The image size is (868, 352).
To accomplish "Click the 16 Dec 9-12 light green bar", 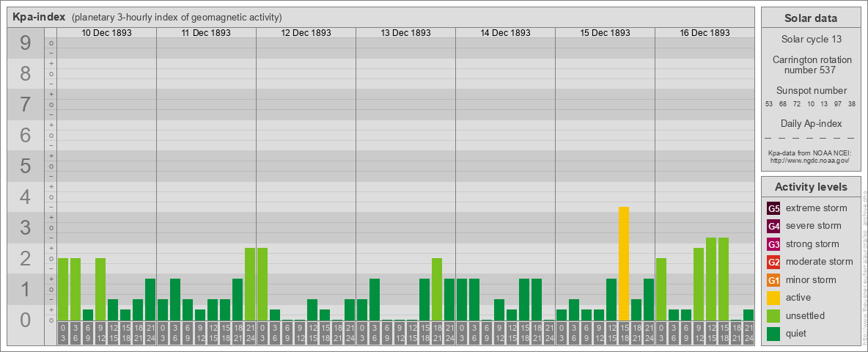I will [x=699, y=284].
